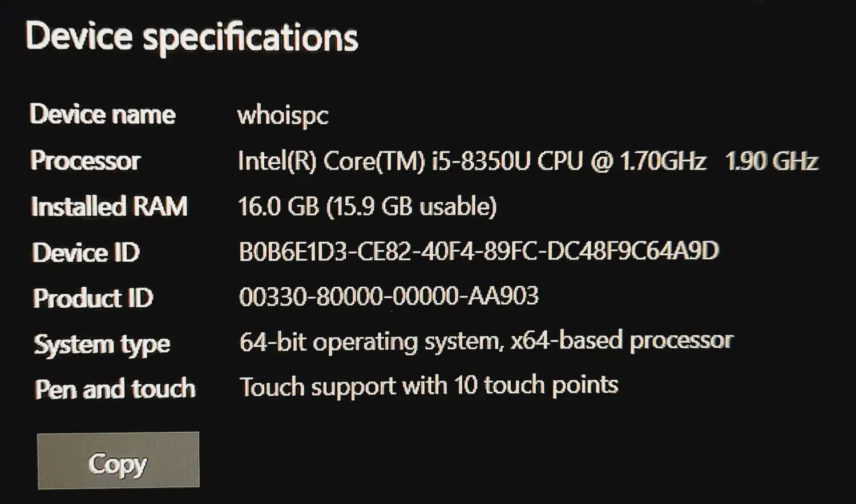Image resolution: width=856 pixels, height=504 pixels.
Task: Select the 16.0 GB RAM amount
Action: [278, 206]
